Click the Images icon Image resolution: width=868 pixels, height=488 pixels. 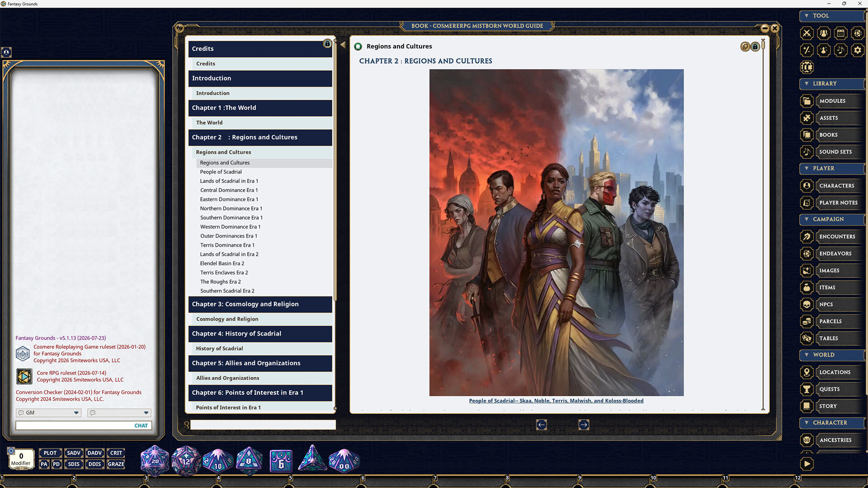[807, 271]
